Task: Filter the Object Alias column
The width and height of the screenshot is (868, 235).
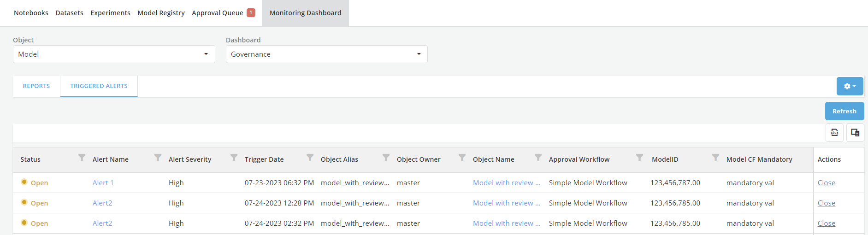Action: coord(386,158)
